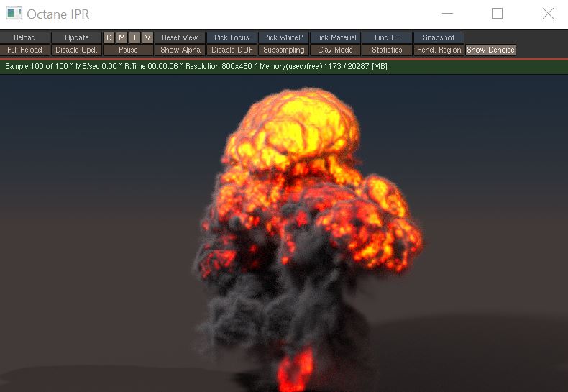Take a render Snapshot
The image size is (568, 392).
click(439, 37)
